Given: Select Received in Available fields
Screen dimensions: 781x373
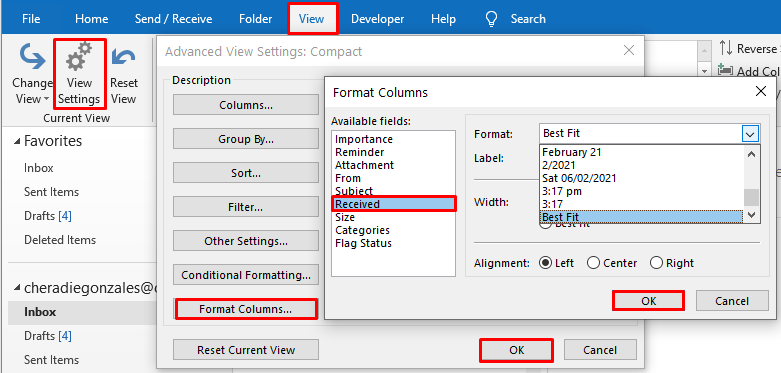Looking at the screenshot, I should (393, 204).
